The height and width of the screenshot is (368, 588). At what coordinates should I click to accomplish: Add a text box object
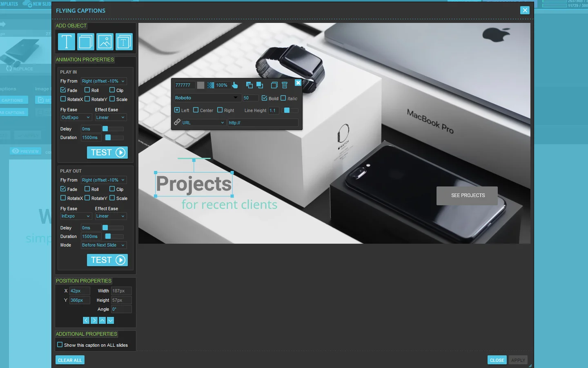pos(124,42)
